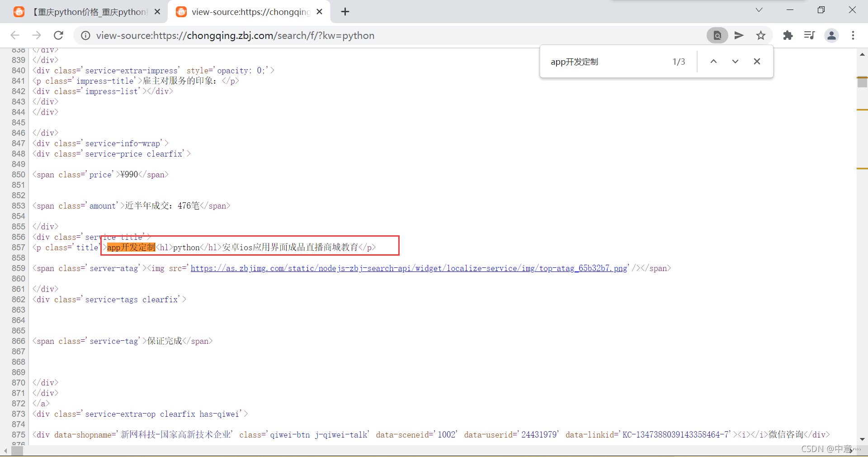Click the 新网科技-国家高新技术企业 shop name
Screen dimensions: 868x457
[x=176, y=435]
